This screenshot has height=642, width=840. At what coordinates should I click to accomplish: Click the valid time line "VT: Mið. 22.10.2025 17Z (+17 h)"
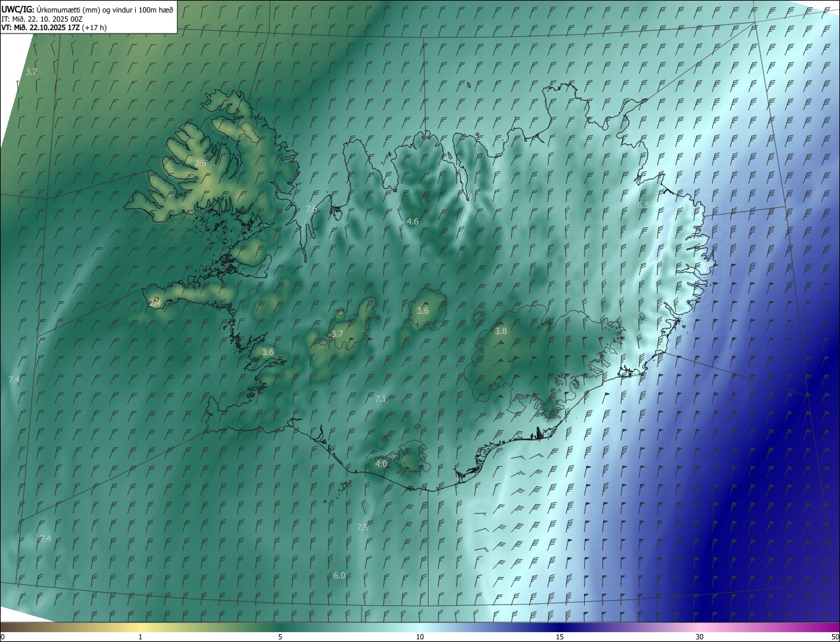pyautogui.click(x=54, y=28)
